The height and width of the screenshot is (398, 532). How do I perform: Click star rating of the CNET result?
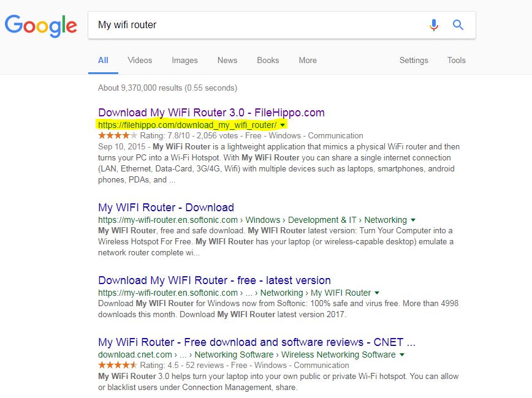(x=118, y=365)
